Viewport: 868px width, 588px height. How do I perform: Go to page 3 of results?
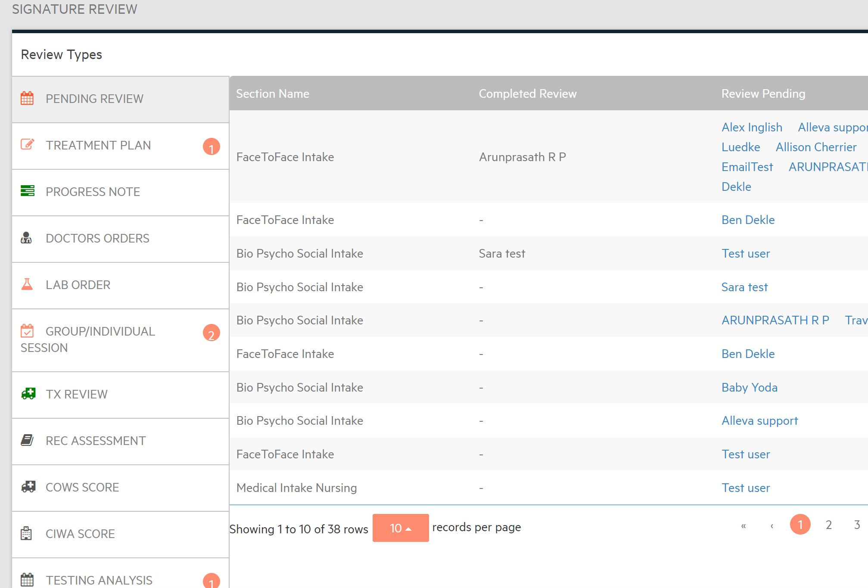857,525
